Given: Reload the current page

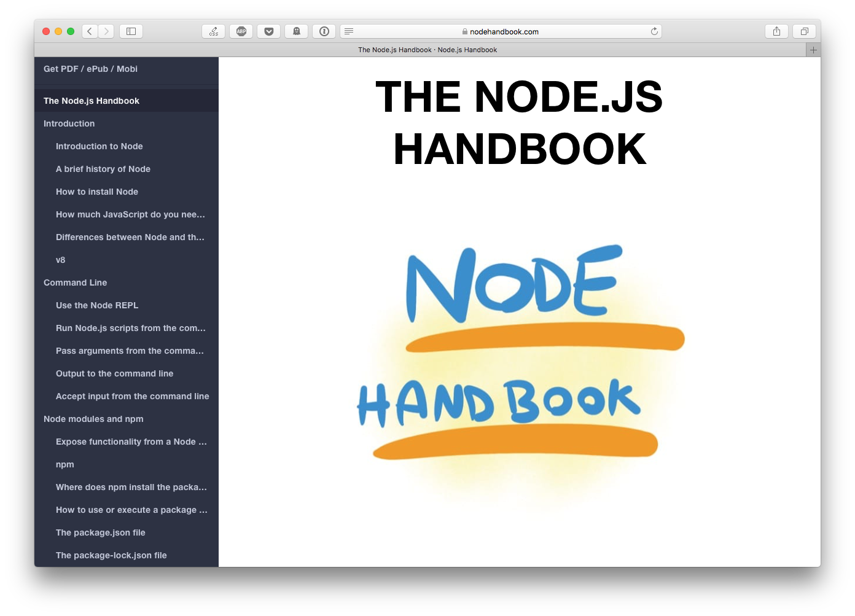Looking at the screenshot, I should [654, 31].
